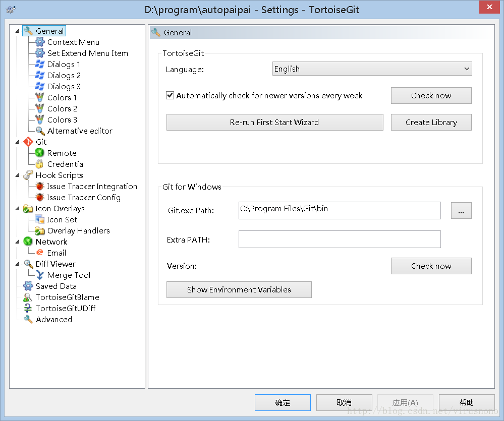Collapse the Hook Scripts tree node
Image resolution: width=504 pixels, height=421 pixels.
coord(17,175)
